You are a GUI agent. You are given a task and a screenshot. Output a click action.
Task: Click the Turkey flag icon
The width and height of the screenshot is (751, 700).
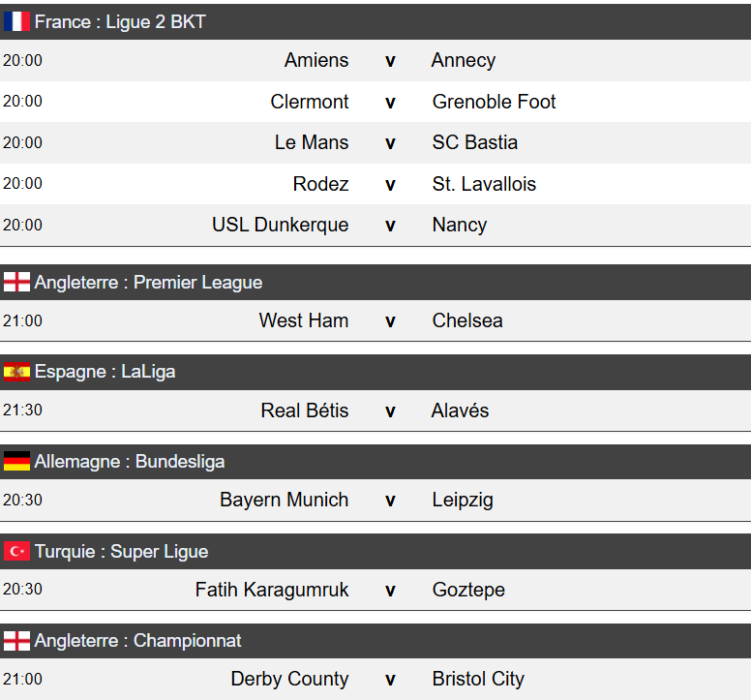[16, 552]
